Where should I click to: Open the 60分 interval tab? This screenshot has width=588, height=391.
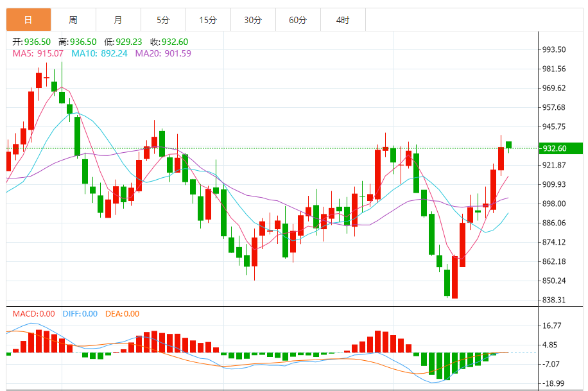click(298, 20)
